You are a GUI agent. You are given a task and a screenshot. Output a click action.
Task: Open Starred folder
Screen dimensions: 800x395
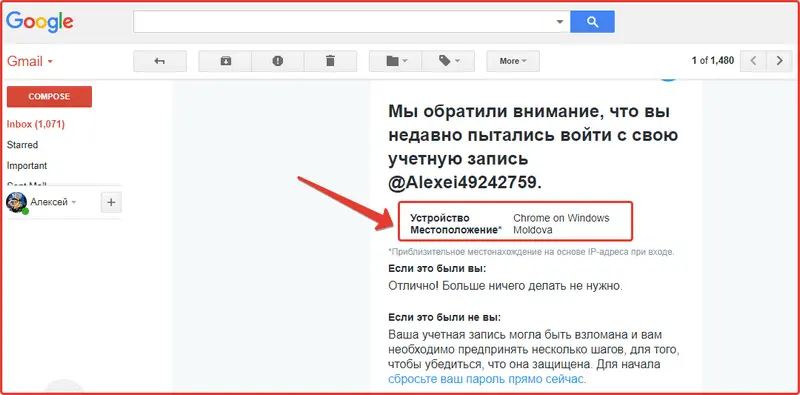(22, 145)
